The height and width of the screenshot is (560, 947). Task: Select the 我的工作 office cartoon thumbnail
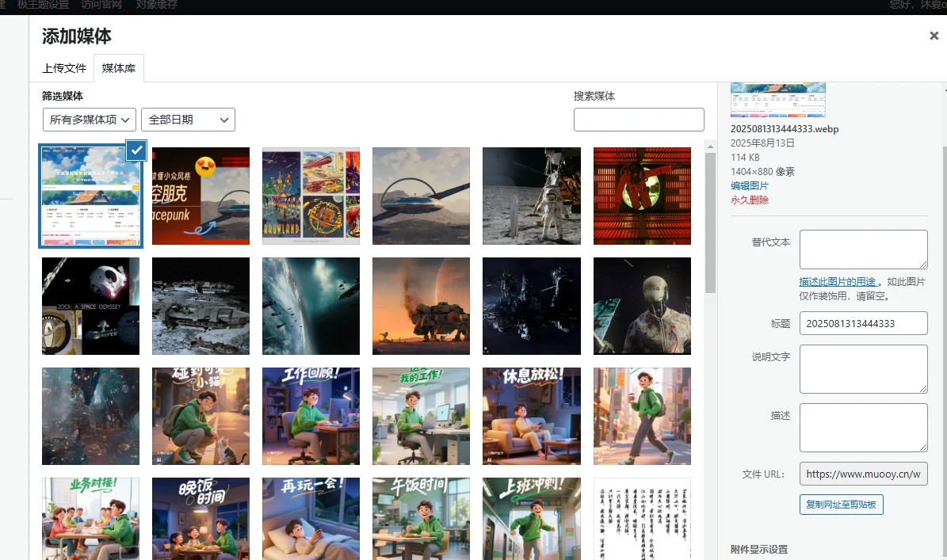coord(421,417)
